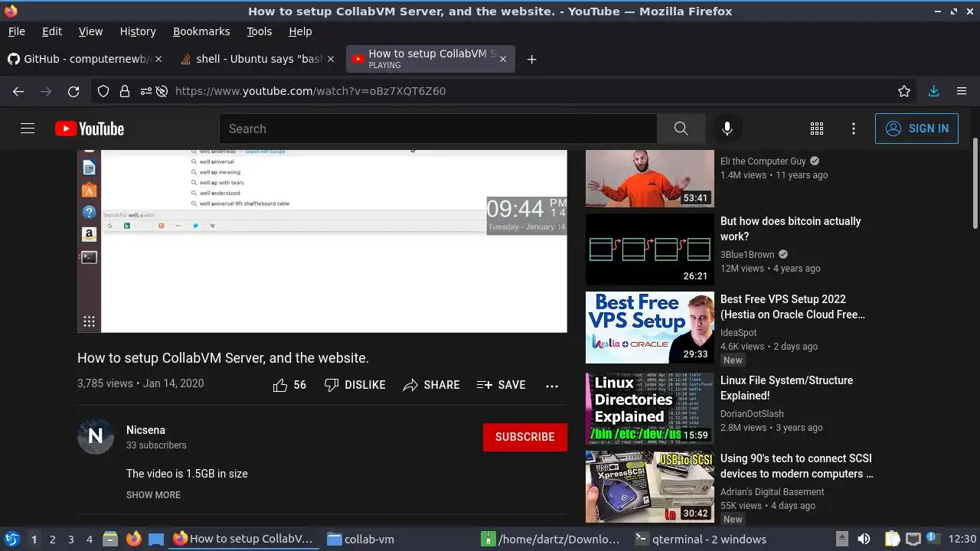
Task: Open the Eli the Computer Guy thumbnail
Action: click(x=650, y=178)
